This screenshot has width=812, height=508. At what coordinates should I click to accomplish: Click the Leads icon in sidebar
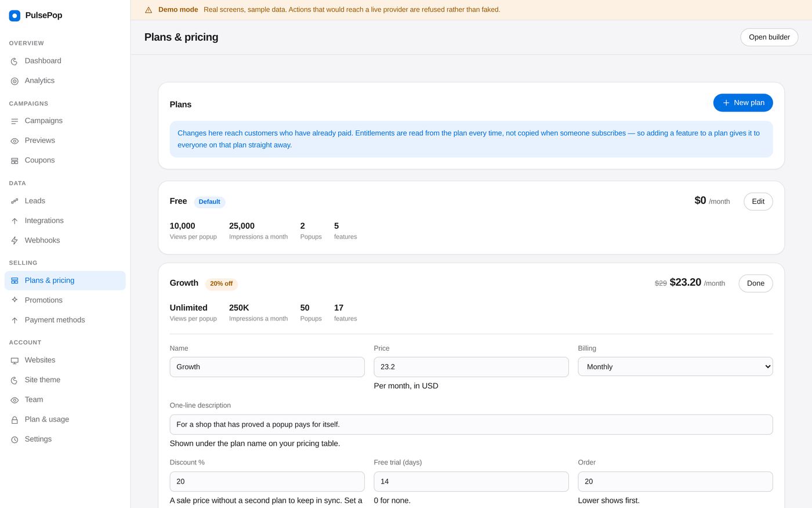tap(14, 201)
